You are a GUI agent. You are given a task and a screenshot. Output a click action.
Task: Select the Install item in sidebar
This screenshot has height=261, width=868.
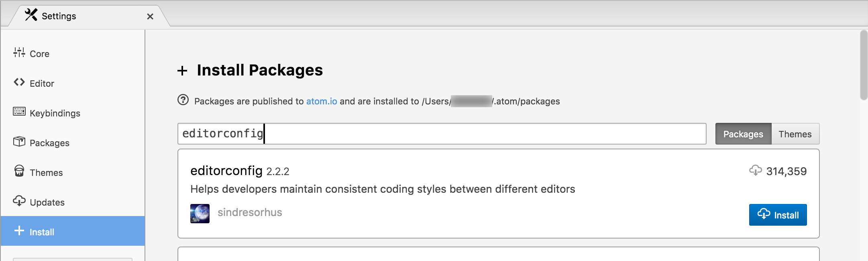pyautogui.click(x=72, y=231)
